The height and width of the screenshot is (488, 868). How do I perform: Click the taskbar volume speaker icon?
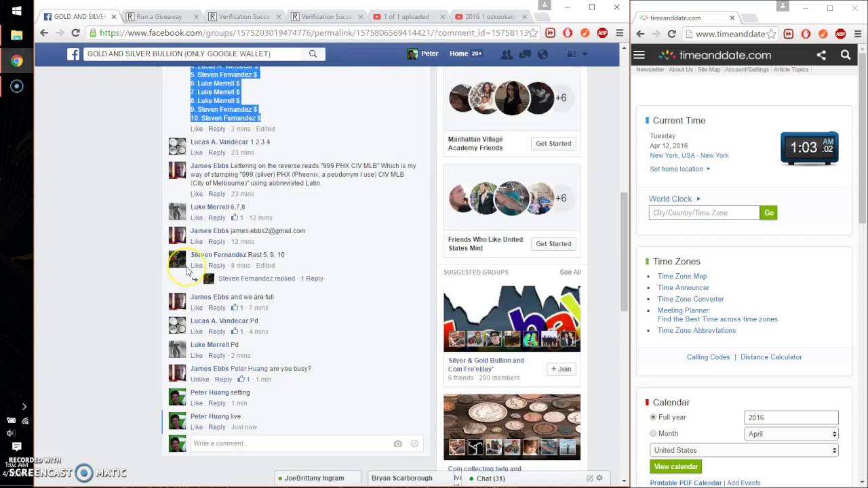pyautogui.click(x=11, y=433)
